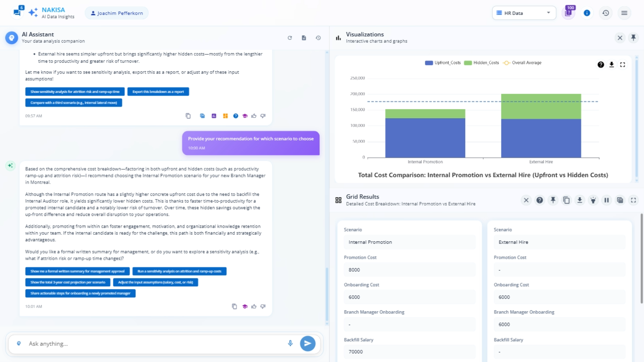Click the microphone voice input icon
The image size is (644, 362).
290,343
